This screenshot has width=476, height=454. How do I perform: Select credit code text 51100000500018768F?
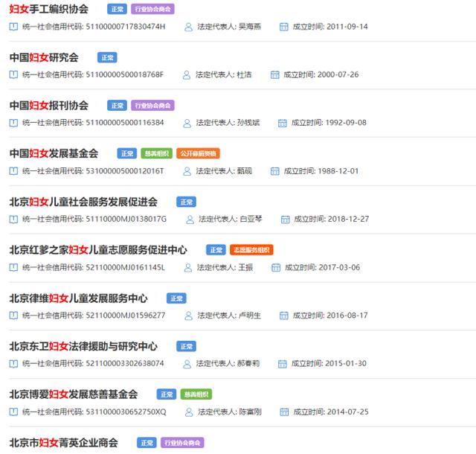tap(125, 74)
